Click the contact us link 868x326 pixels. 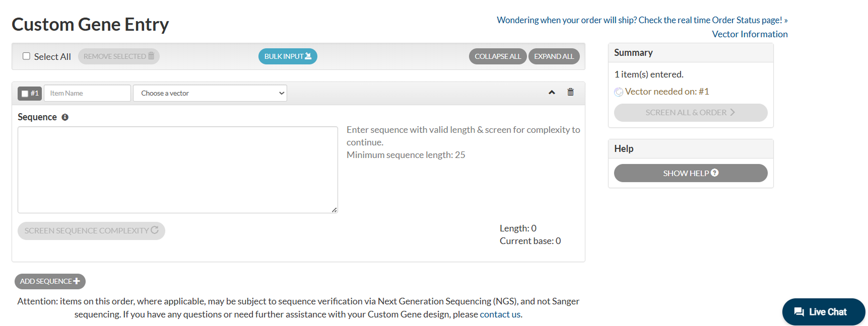click(x=500, y=314)
